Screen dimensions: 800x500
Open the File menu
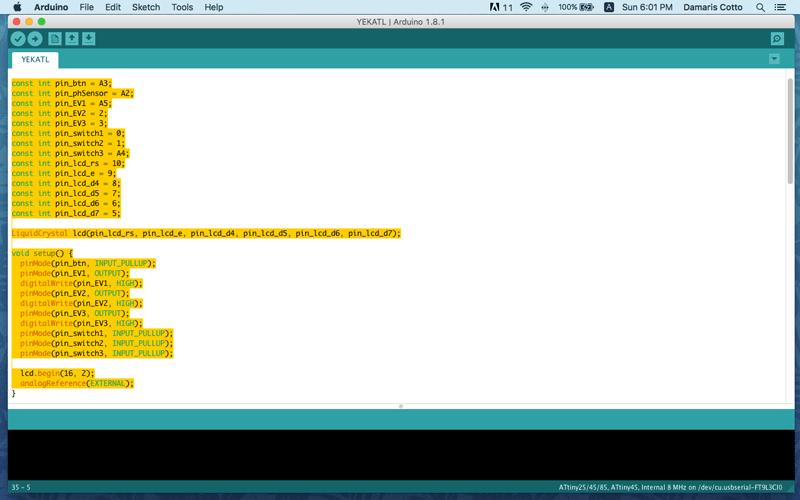point(87,7)
